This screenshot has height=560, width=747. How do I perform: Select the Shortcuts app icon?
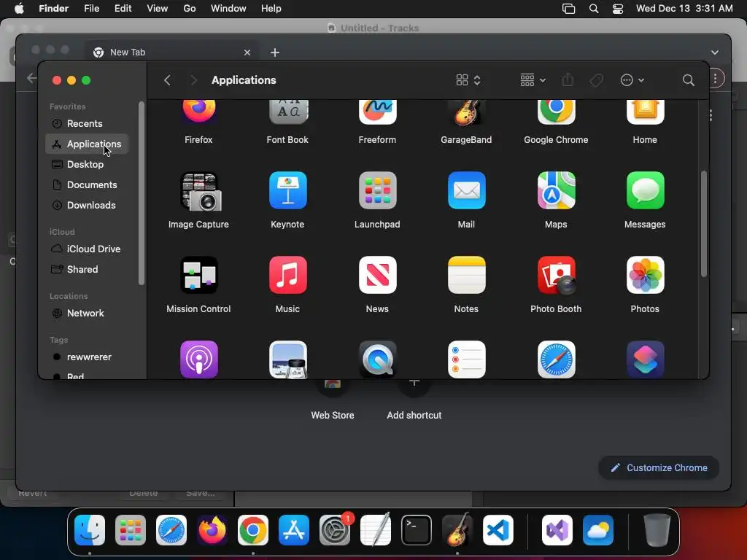point(645,359)
